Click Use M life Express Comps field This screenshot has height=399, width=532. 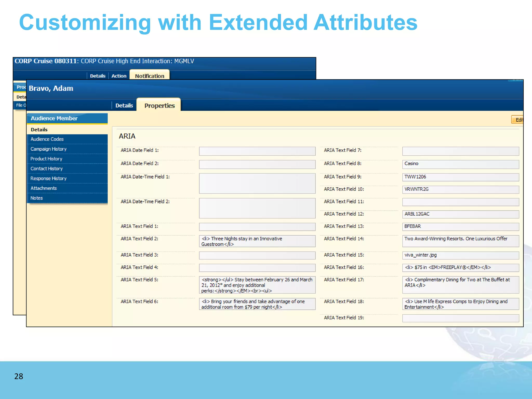(461, 304)
